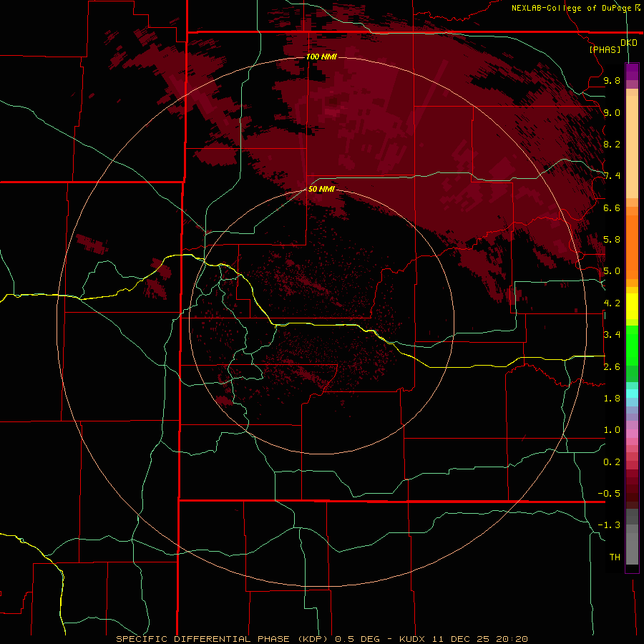This screenshot has width=644, height=644.
Task: Click the 100 NMI range ring label
Action: point(321,57)
